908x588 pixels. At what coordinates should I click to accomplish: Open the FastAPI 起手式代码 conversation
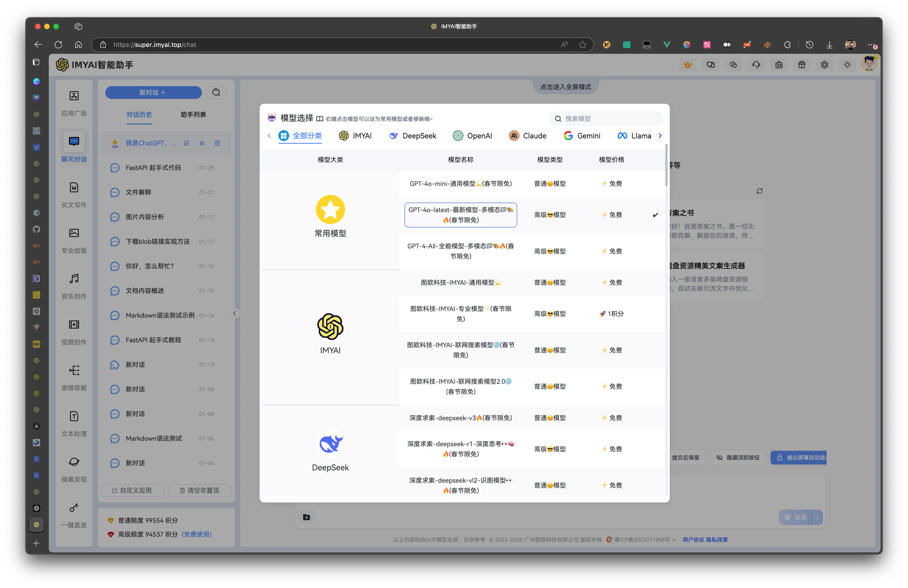(166, 168)
